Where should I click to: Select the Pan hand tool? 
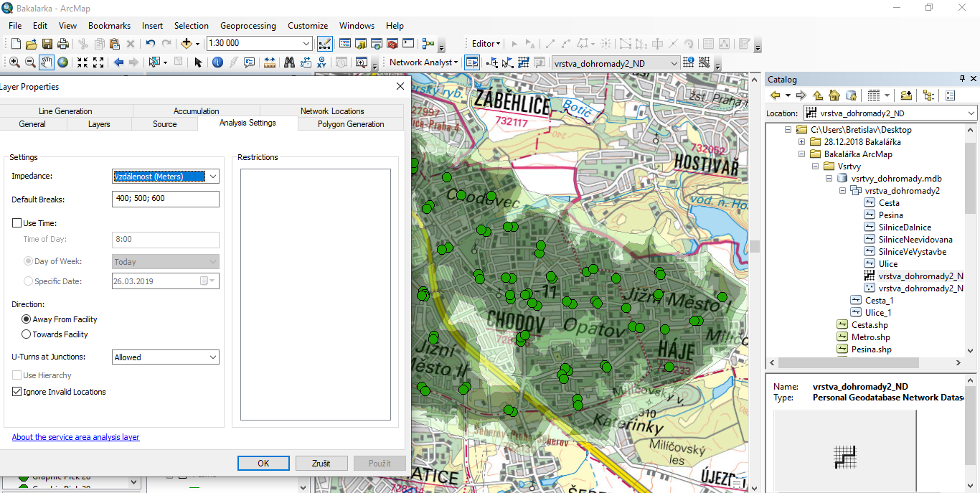click(47, 62)
